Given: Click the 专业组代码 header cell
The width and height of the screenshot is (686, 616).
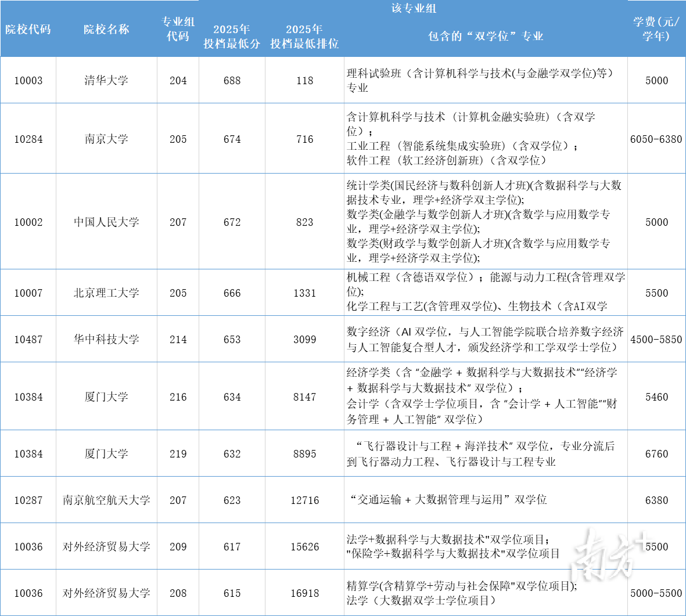Looking at the screenshot, I should coord(178,29).
